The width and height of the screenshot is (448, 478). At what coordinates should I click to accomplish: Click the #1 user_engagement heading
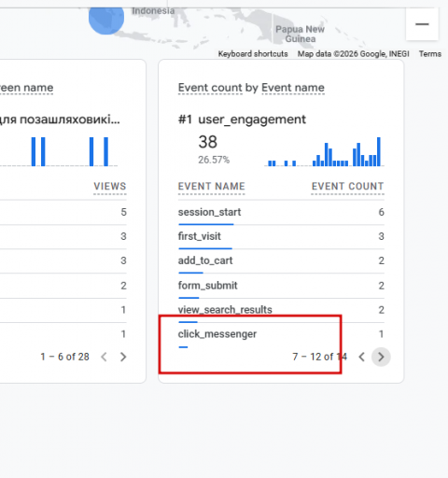(x=242, y=119)
